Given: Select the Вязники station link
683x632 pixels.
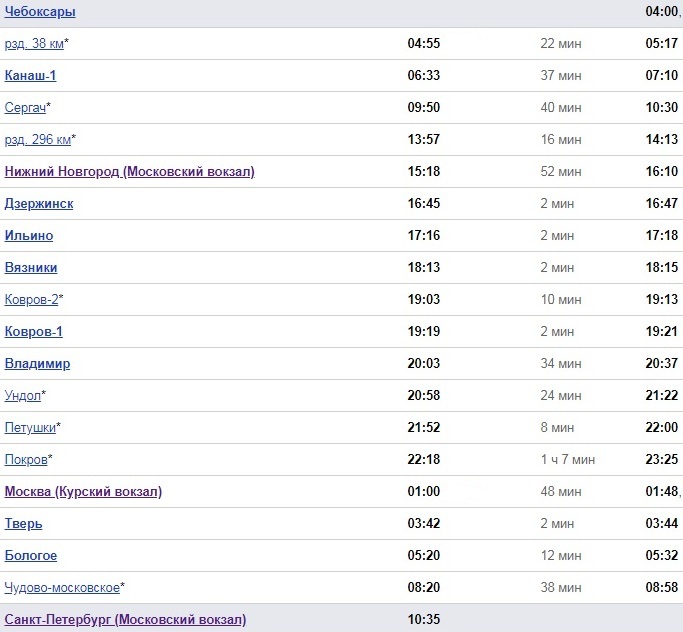Looking at the screenshot, I should (31, 268).
